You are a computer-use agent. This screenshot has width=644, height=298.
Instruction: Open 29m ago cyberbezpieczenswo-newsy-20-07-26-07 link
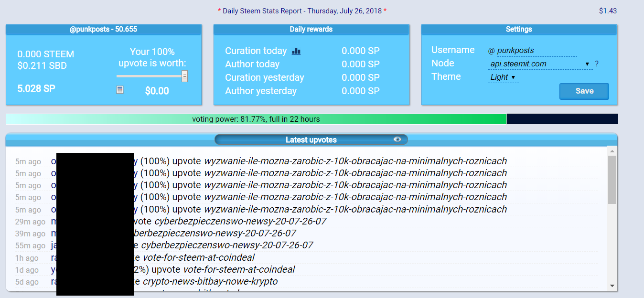pyautogui.click(x=240, y=221)
